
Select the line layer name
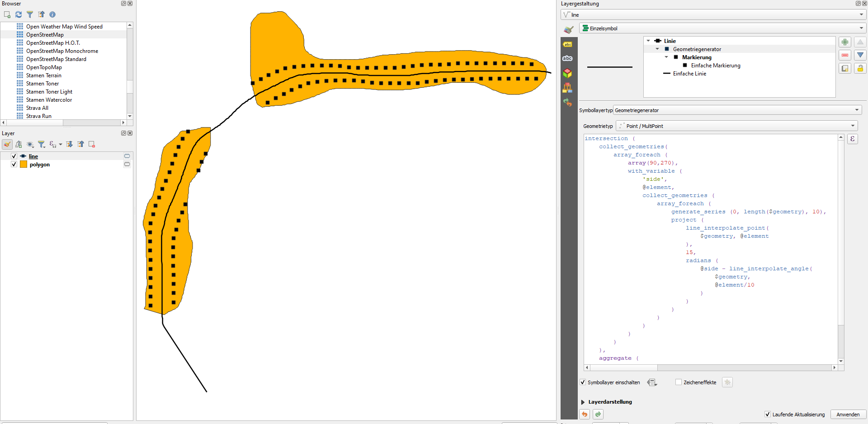[33, 156]
